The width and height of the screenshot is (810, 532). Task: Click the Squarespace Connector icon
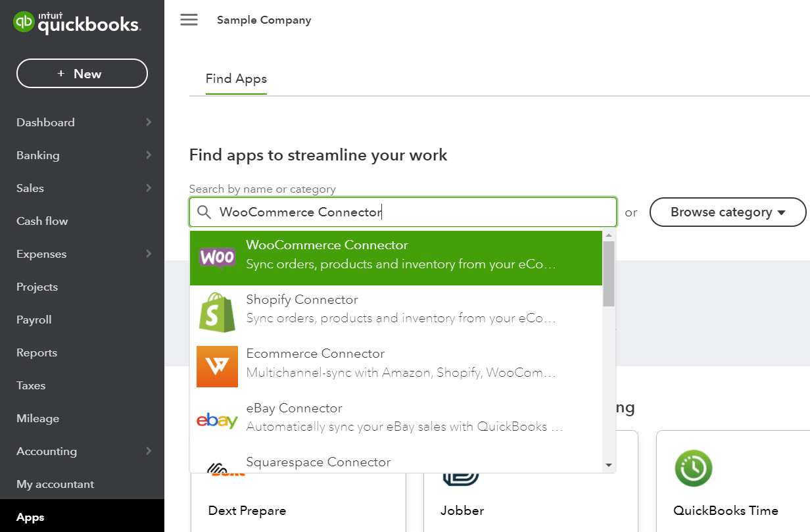click(217, 468)
